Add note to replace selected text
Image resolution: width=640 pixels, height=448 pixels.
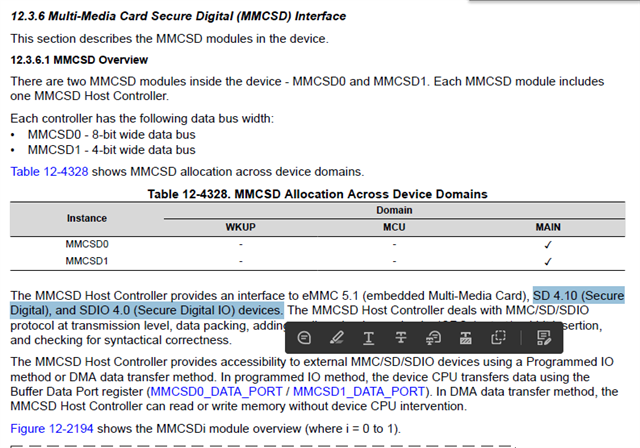[433, 337]
